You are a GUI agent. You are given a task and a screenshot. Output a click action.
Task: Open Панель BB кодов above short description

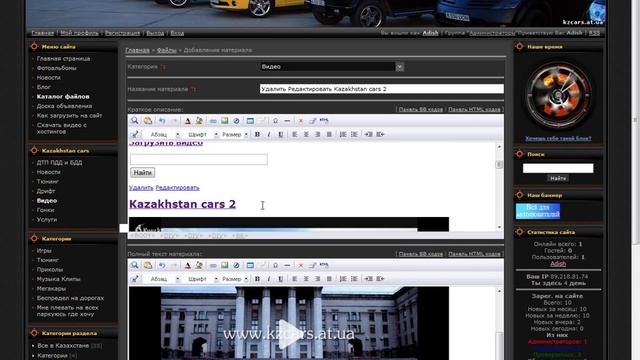pos(420,109)
